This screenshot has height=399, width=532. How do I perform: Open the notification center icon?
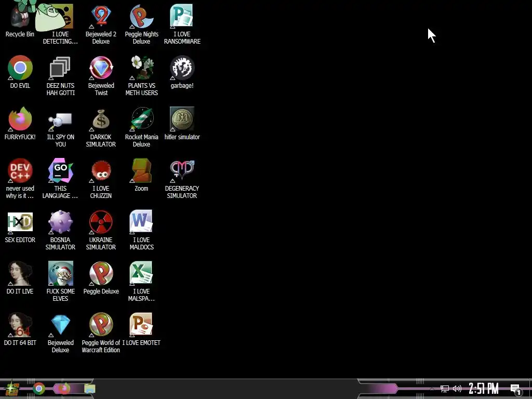point(516,389)
